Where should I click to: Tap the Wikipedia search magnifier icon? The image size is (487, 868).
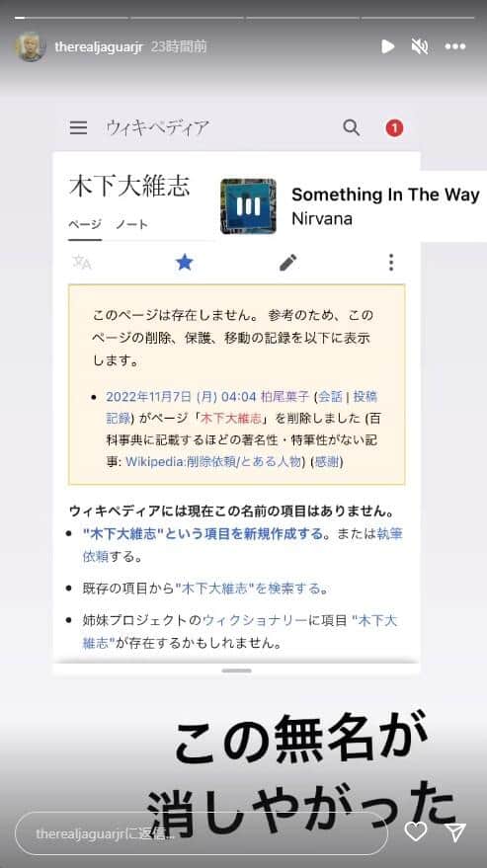click(x=352, y=127)
